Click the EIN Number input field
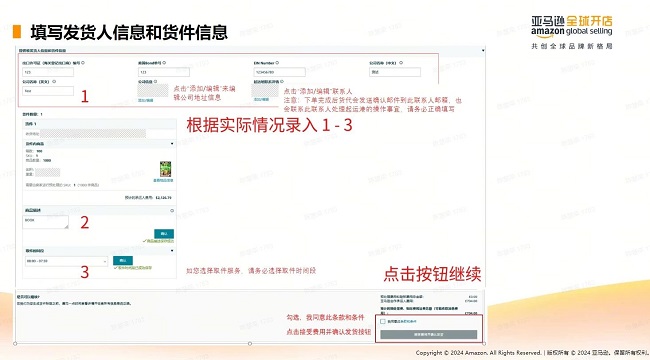The height and width of the screenshot is (360, 650). (x=279, y=72)
